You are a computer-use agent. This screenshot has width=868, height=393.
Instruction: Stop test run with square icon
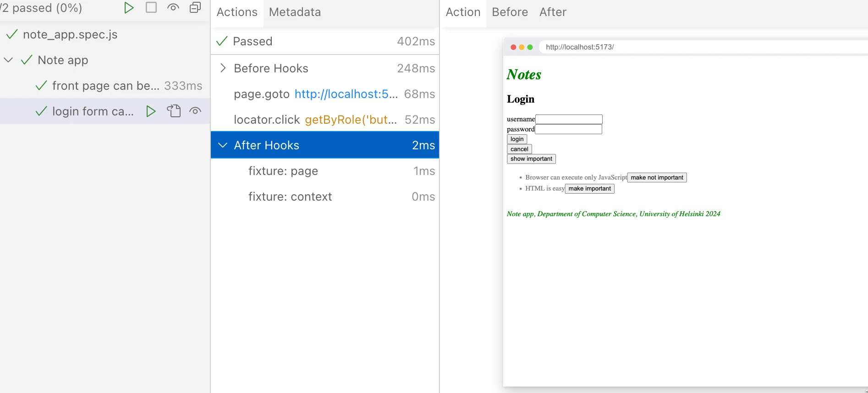[x=151, y=8]
